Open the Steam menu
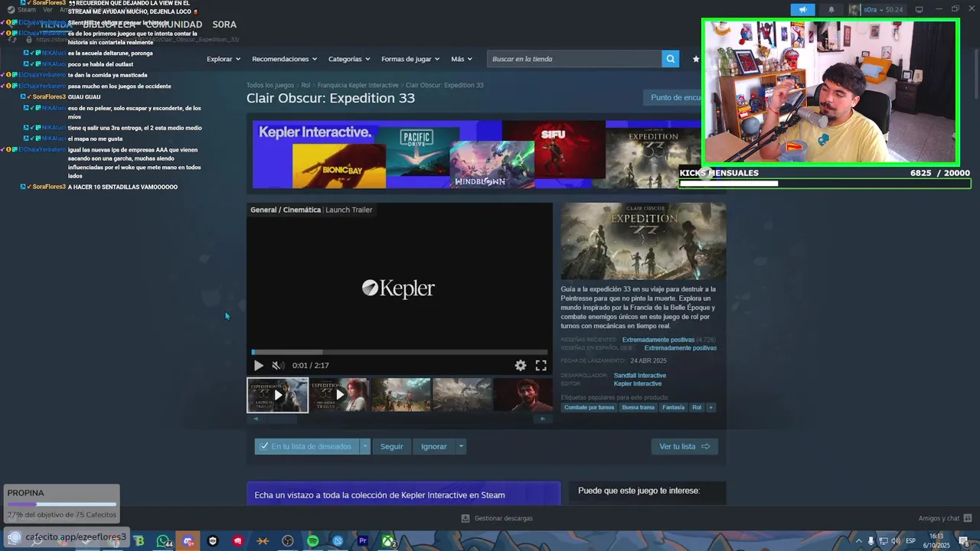This screenshot has width=980, height=551. coord(22,9)
